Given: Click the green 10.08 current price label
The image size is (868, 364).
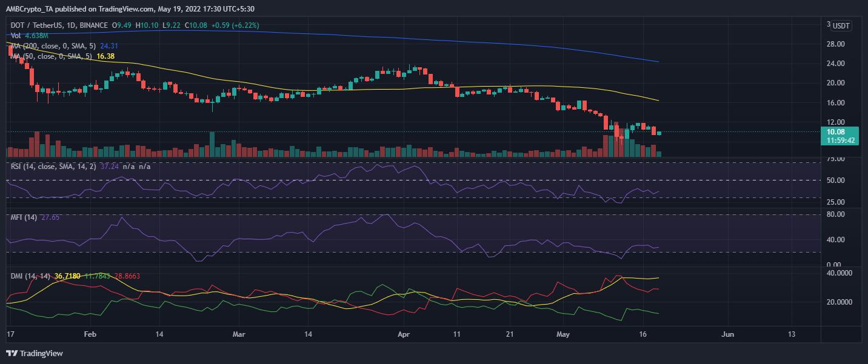Looking at the screenshot, I should pos(836,131).
